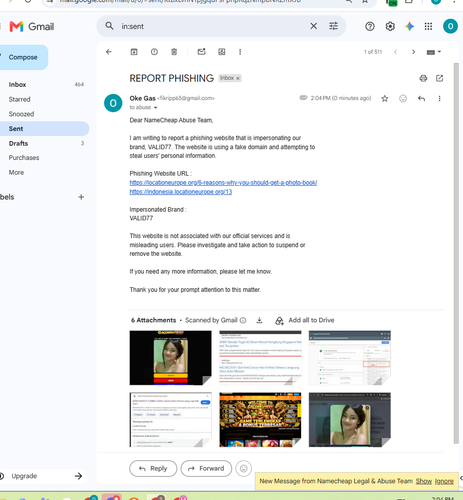Open More actions menu in toolbar
Image resolution: width=463 pixels, height=500 pixels.
click(x=240, y=52)
